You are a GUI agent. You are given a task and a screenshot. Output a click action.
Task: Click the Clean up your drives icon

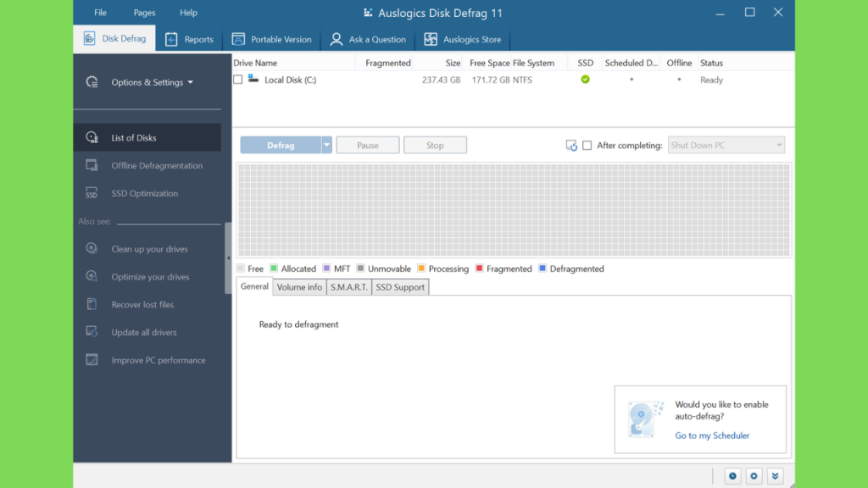click(x=92, y=248)
